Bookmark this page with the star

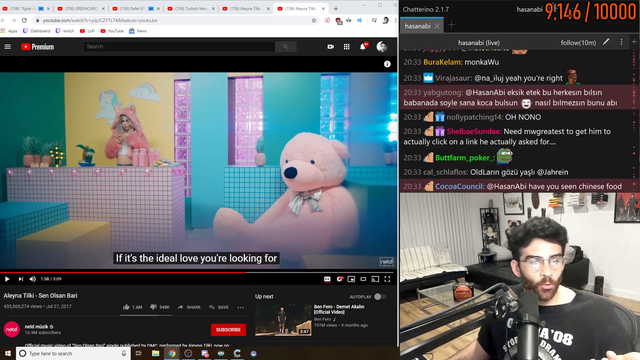point(314,20)
